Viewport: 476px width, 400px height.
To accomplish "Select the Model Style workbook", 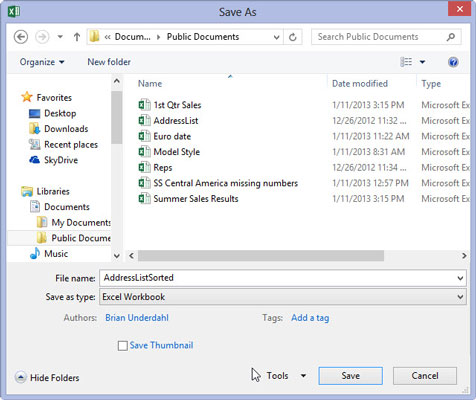I will [176, 152].
